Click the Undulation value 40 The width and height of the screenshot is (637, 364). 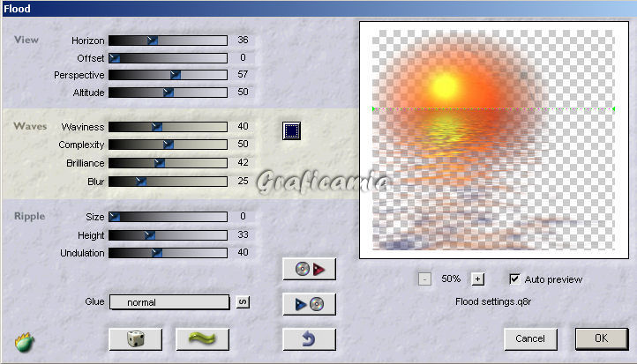[x=243, y=252]
